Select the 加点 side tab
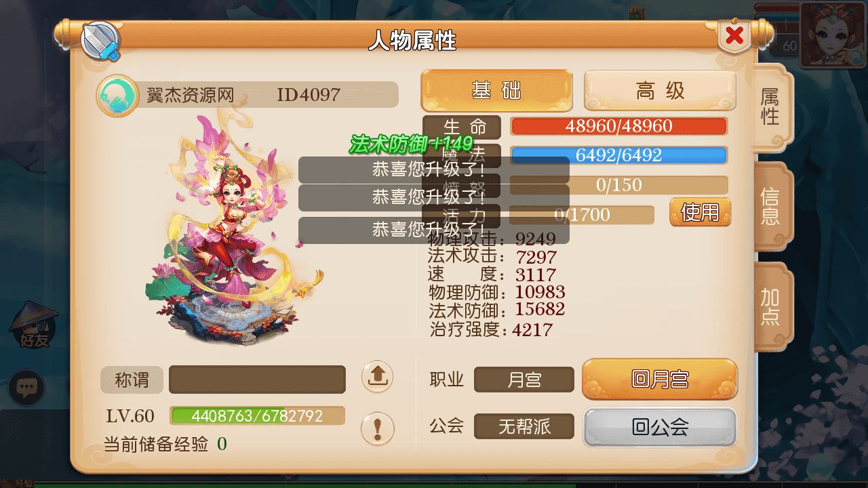Screen dimensions: 868x488 point(772,306)
